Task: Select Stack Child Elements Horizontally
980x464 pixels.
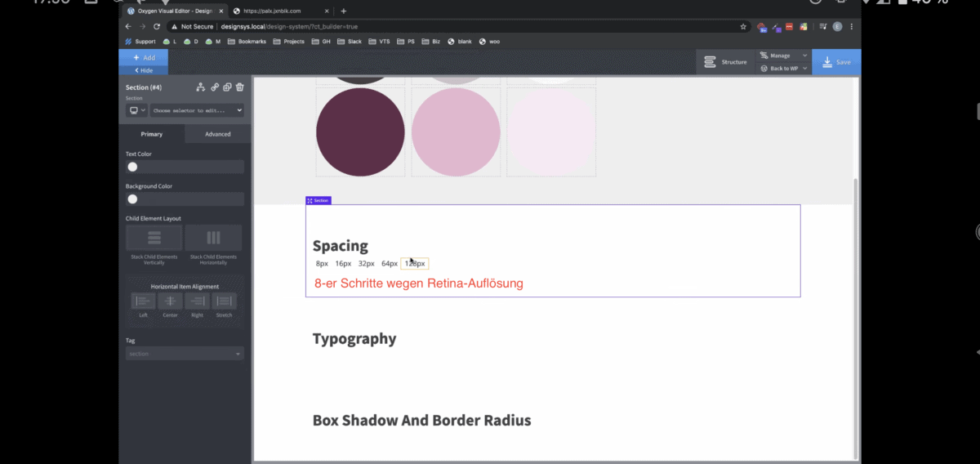Action: point(213,238)
